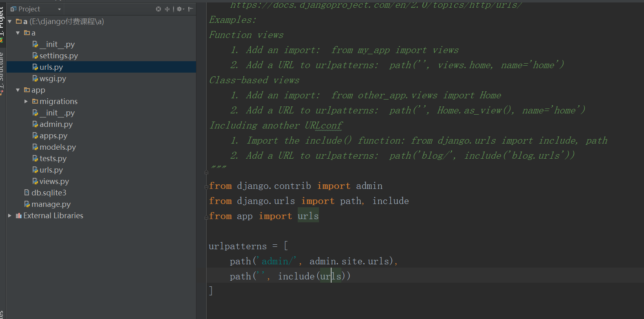The height and width of the screenshot is (319, 644).
Task: Select apps.py in the tree
Action: [53, 135]
